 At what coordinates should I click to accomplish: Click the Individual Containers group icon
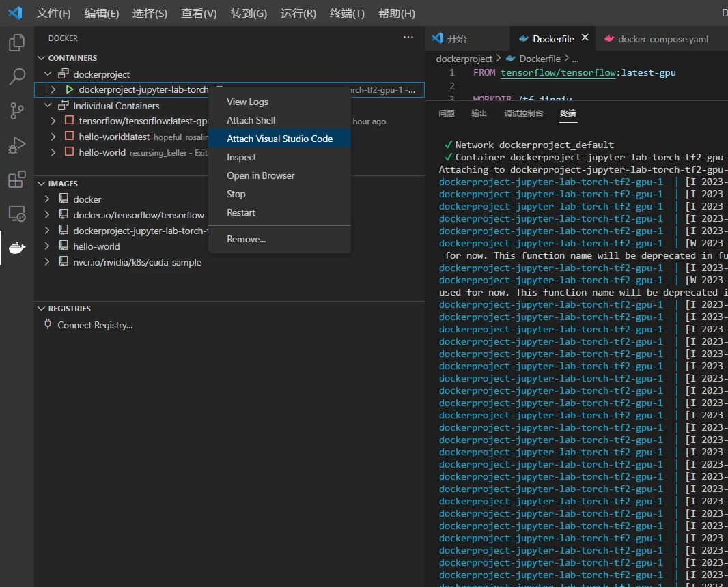(63, 105)
